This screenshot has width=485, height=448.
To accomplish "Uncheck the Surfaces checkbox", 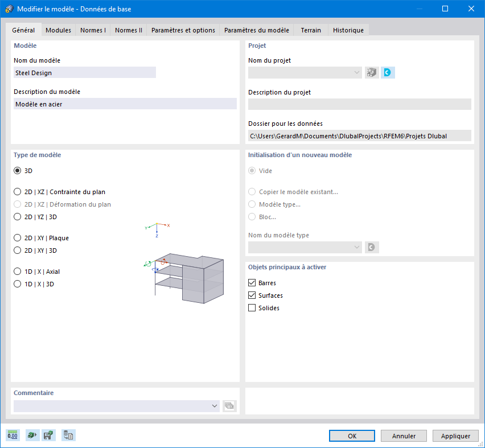I will (x=252, y=295).
